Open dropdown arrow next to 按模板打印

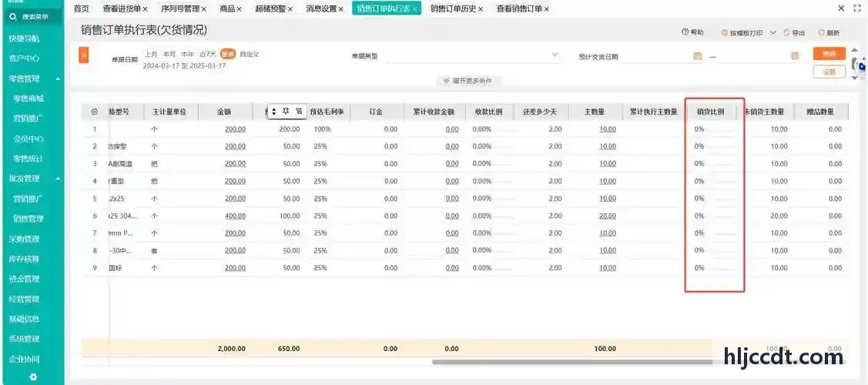tap(772, 32)
